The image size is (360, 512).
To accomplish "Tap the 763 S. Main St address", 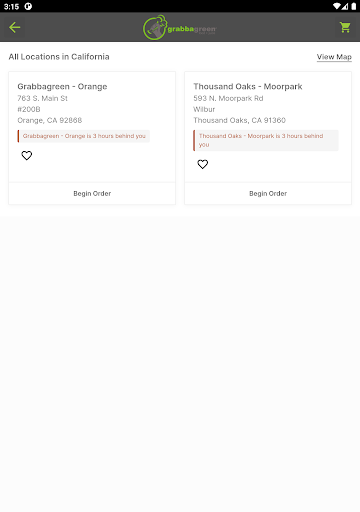I will (42, 98).
